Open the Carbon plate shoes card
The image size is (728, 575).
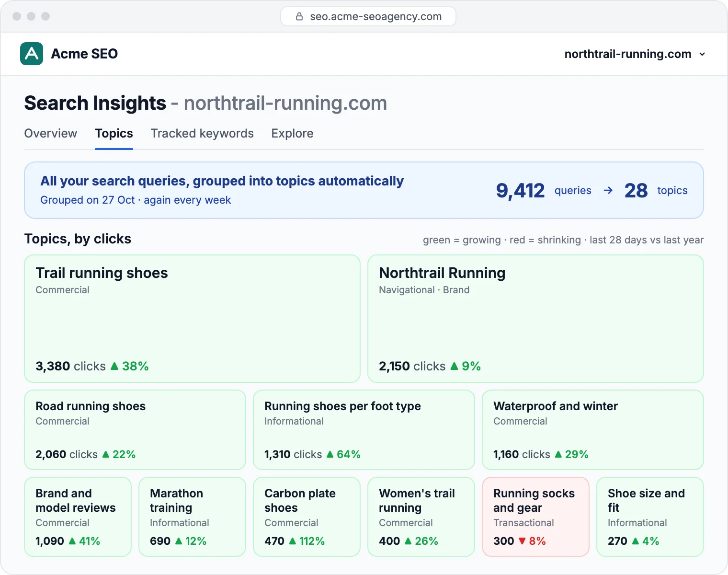[x=307, y=517]
